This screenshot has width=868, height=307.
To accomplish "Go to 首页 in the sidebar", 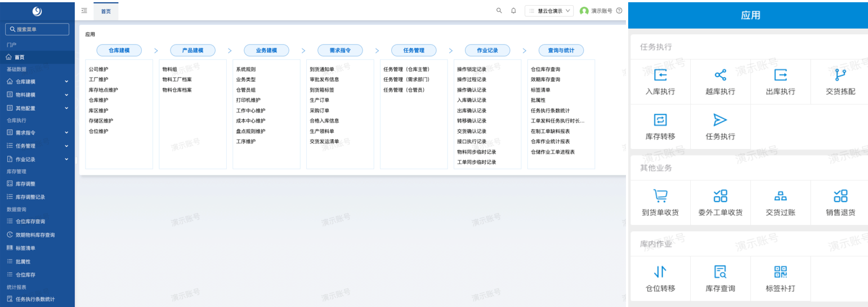I will click(x=37, y=57).
